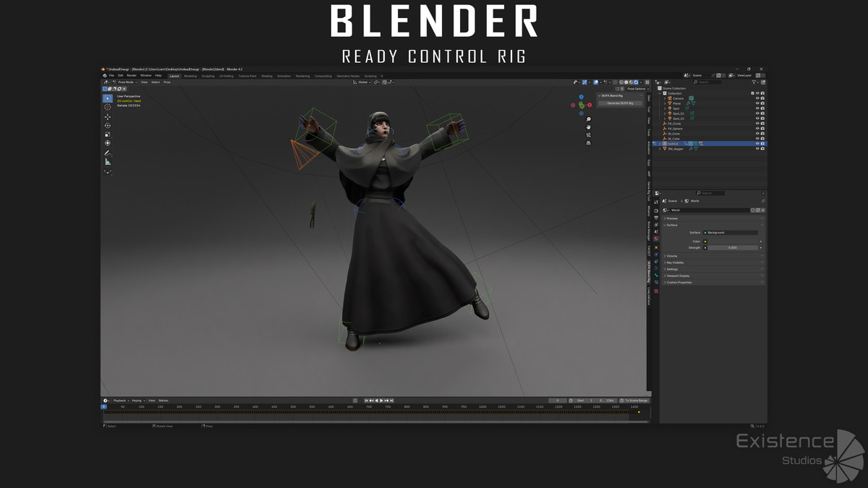Open the Object properties tab icon
This screenshot has height=488, width=868.
click(656, 247)
